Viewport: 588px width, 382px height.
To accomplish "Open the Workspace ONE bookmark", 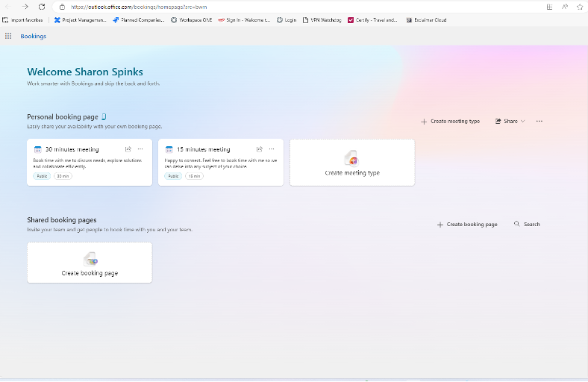I will pos(193,20).
